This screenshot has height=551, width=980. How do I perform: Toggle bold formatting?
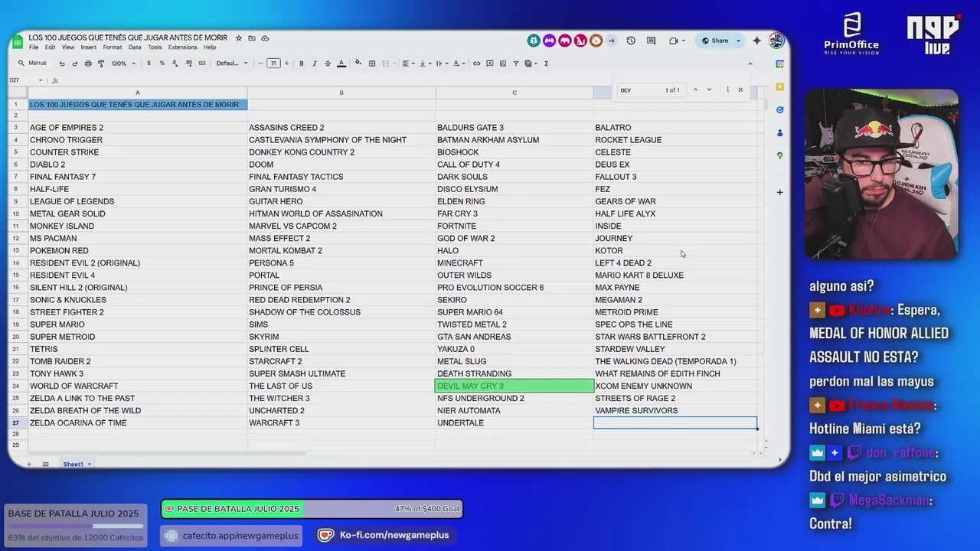click(302, 64)
